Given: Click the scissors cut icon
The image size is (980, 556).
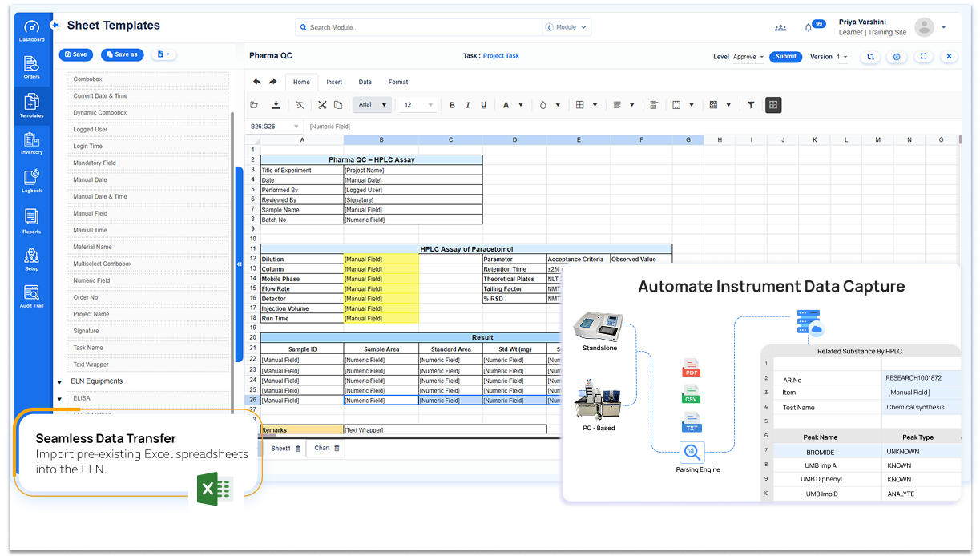Looking at the screenshot, I should (x=322, y=105).
